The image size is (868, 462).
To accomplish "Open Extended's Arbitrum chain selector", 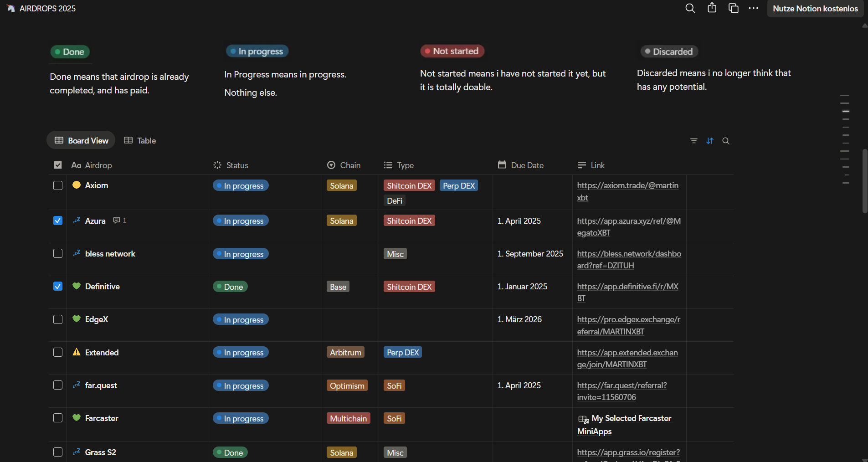I will tap(345, 352).
